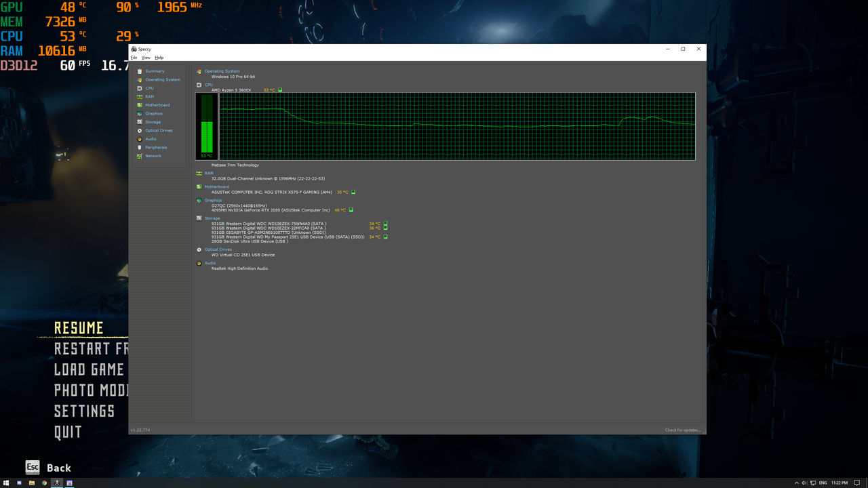
Task: Click WD10EZEX-75WN4A0 drive temperature indicator
Action: pos(386,224)
